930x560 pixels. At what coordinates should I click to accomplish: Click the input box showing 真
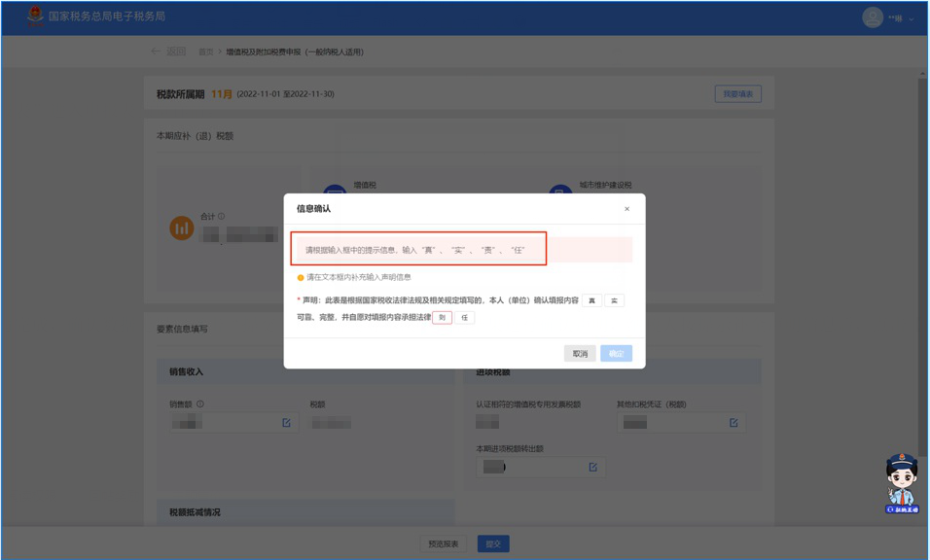(x=591, y=300)
